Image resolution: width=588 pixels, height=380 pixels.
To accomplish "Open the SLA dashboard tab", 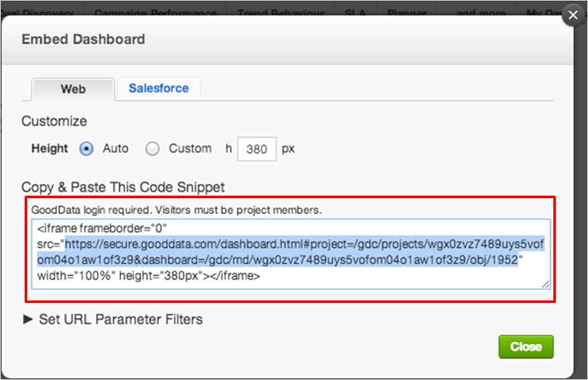I will coord(355,11).
